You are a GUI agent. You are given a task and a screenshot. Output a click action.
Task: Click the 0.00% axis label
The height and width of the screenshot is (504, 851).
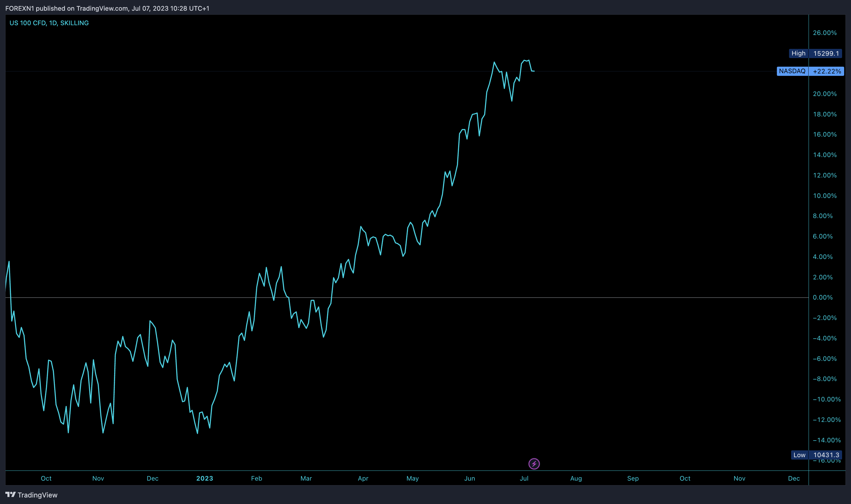coord(823,297)
